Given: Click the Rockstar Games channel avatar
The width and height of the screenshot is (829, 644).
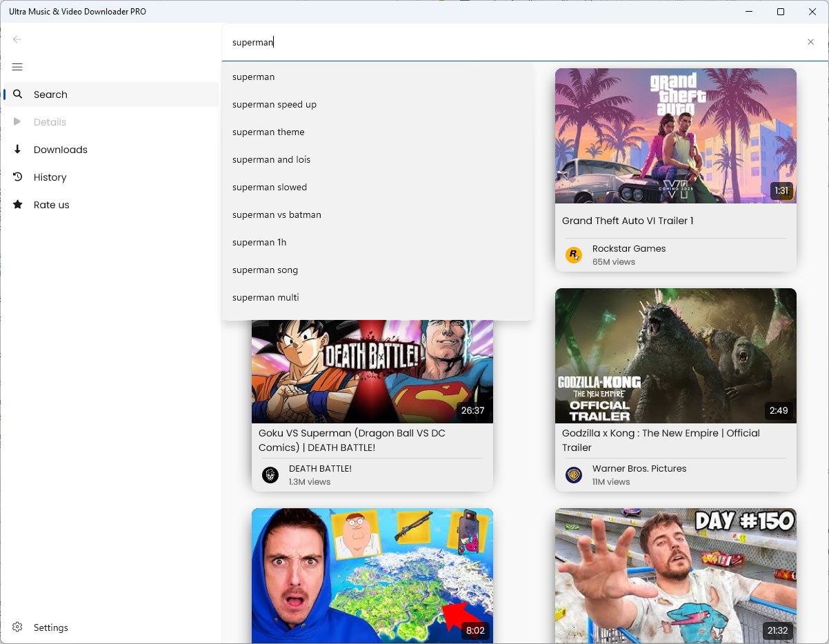Looking at the screenshot, I should (574, 255).
